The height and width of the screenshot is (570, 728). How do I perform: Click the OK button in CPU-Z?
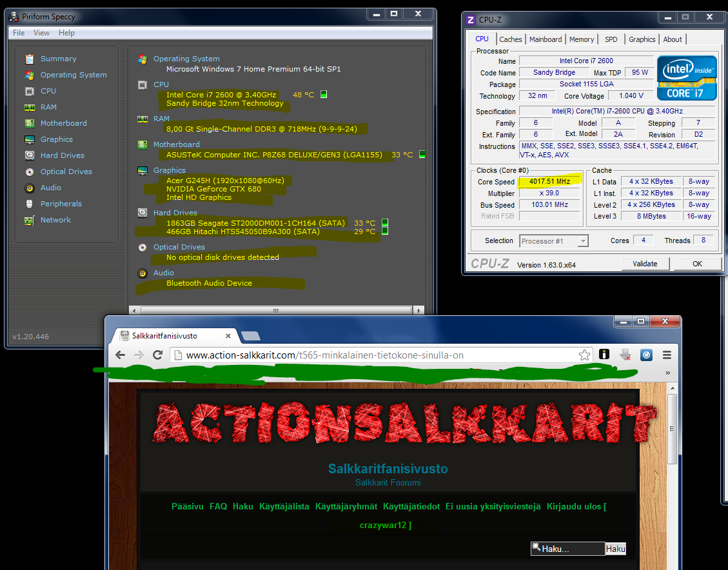click(697, 264)
